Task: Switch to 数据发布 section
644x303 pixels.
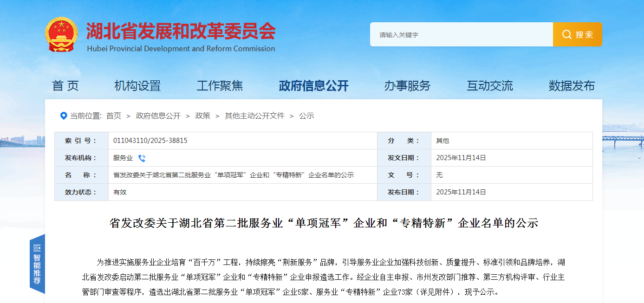Action: click(x=572, y=86)
